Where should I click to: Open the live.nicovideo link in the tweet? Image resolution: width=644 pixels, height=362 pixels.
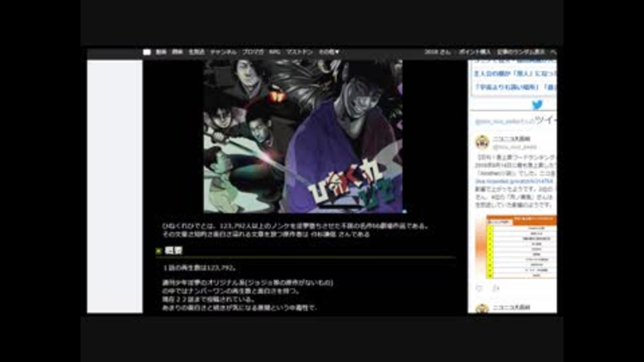(x=515, y=181)
